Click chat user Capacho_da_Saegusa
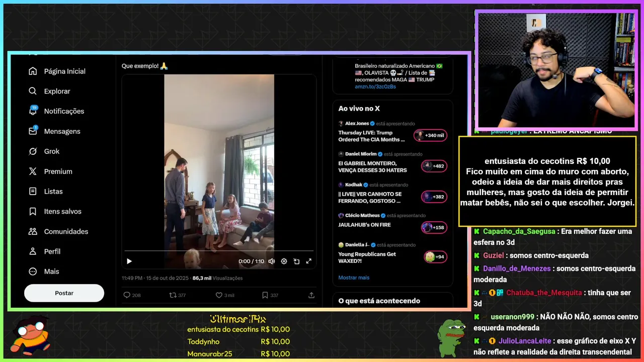The width and height of the screenshot is (644, 362). [x=519, y=231]
